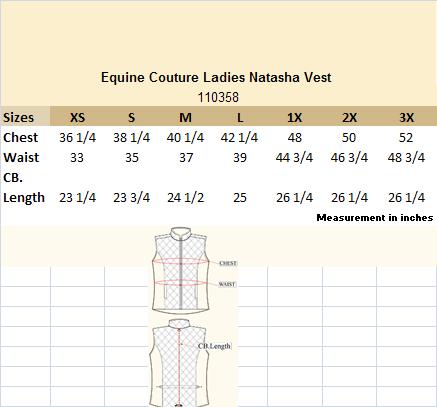Select the title 'Equine Couture Ladies Natasha Vest'
This screenshot has height=407, width=437.
coord(216,77)
